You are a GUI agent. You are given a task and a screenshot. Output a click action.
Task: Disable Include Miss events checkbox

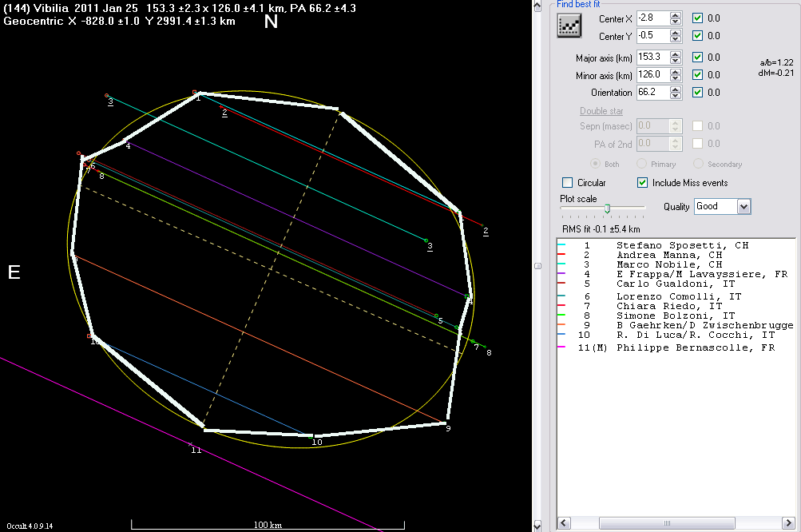(x=643, y=183)
